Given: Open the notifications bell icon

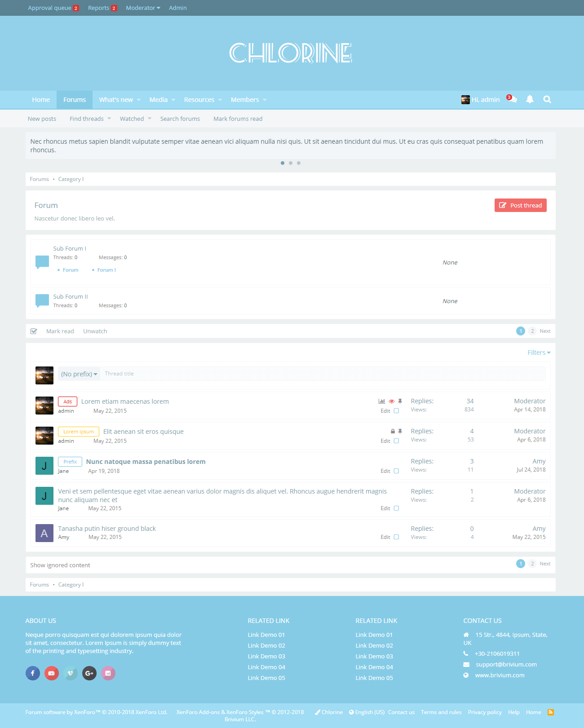Looking at the screenshot, I should (x=530, y=99).
